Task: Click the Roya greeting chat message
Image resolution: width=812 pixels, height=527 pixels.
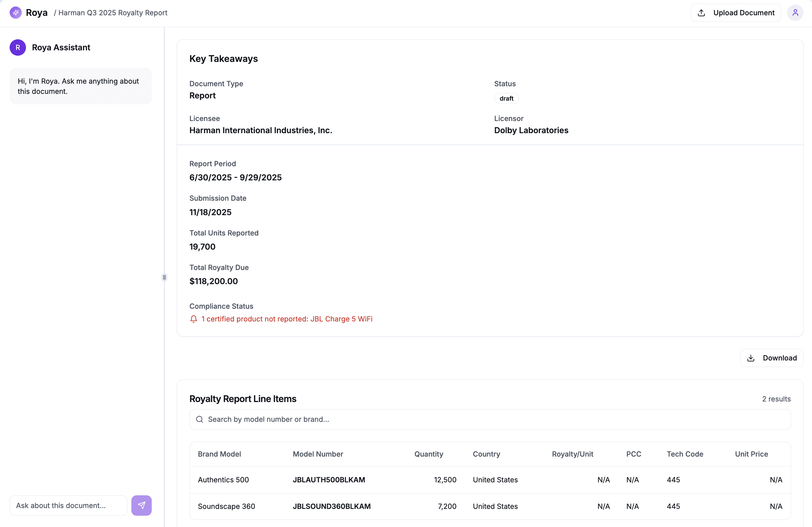Action: (x=81, y=86)
